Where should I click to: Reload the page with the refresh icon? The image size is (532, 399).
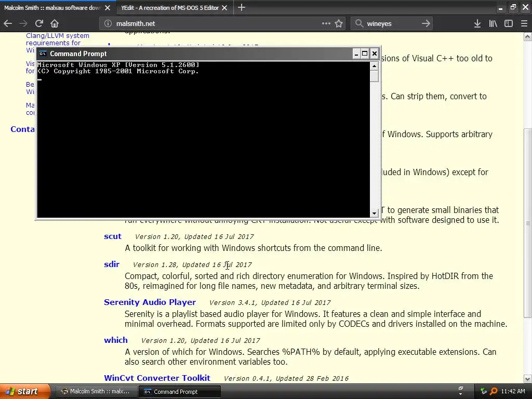point(39,23)
